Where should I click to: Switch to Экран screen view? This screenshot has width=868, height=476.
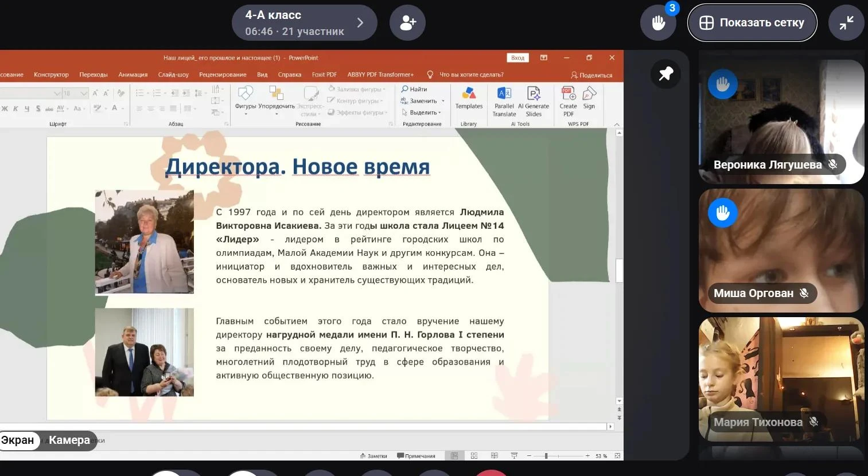(18, 440)
